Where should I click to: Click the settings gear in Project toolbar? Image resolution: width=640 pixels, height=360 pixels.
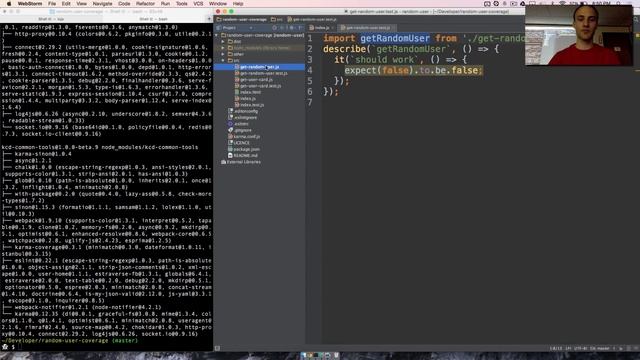[291, 28]
